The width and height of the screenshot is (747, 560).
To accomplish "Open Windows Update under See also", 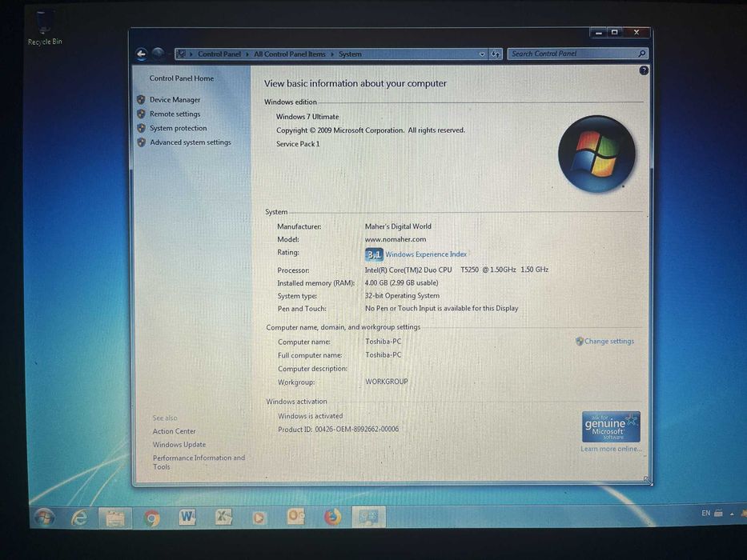I will click(x=179, y=444).
